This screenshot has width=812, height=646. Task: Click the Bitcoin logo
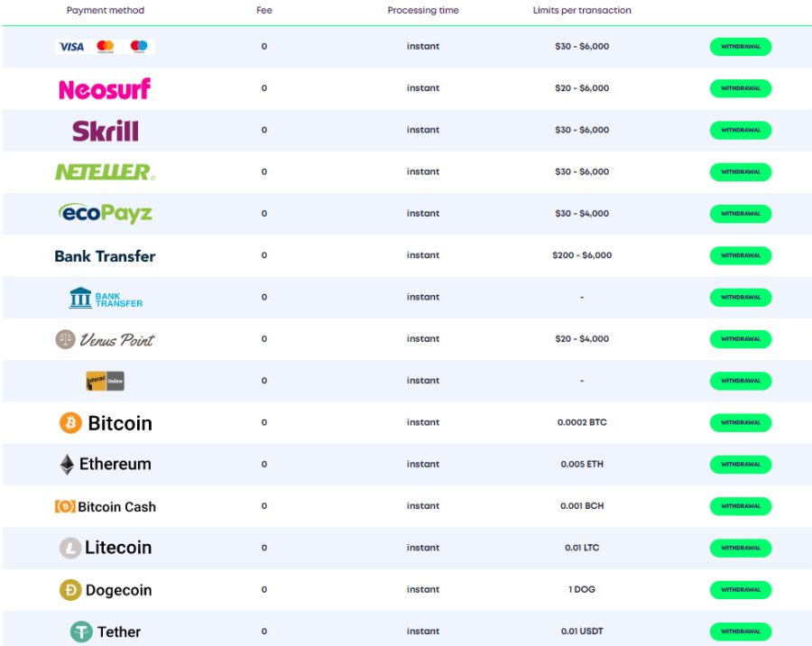(x=105, y=423)
